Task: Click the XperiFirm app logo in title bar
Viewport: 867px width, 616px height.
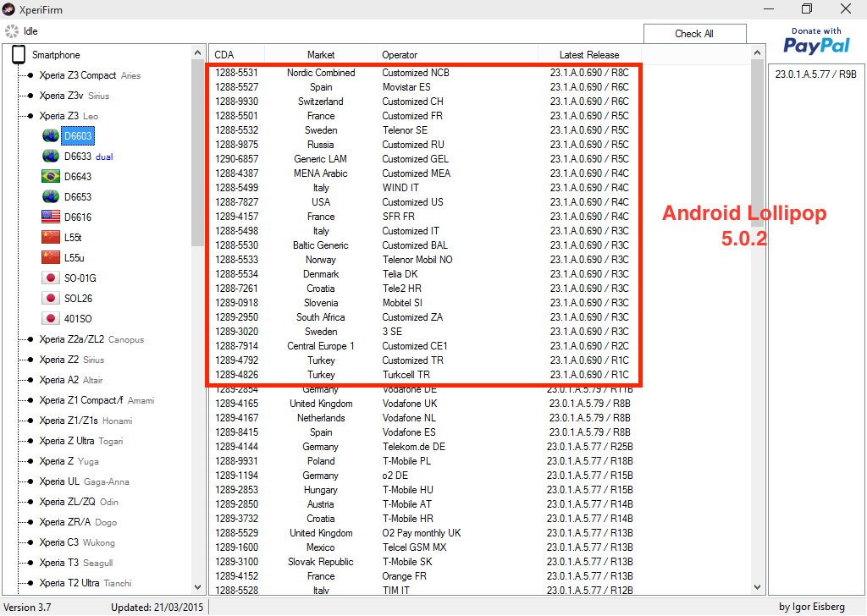Action: [8, 9]
